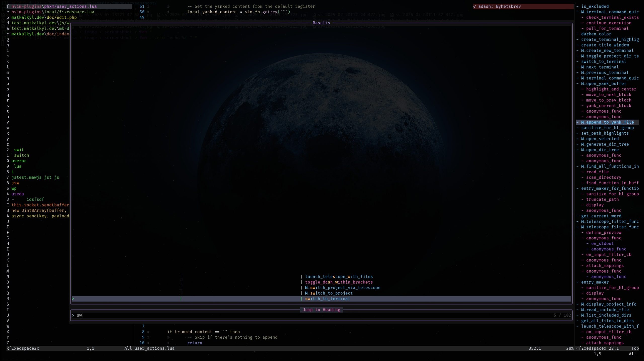Click xfixedspace2x status line label
The width and height of the screenshot is (644, 361).
coord(23,348)
